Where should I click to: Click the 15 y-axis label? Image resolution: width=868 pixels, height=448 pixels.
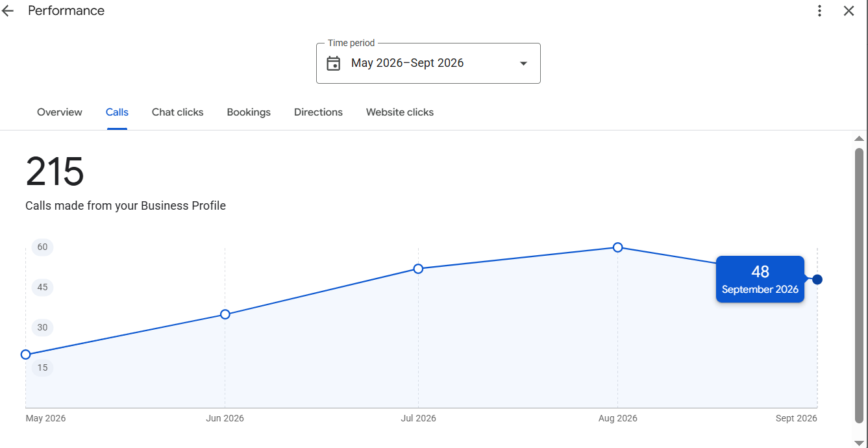click(x=42, y=367)
